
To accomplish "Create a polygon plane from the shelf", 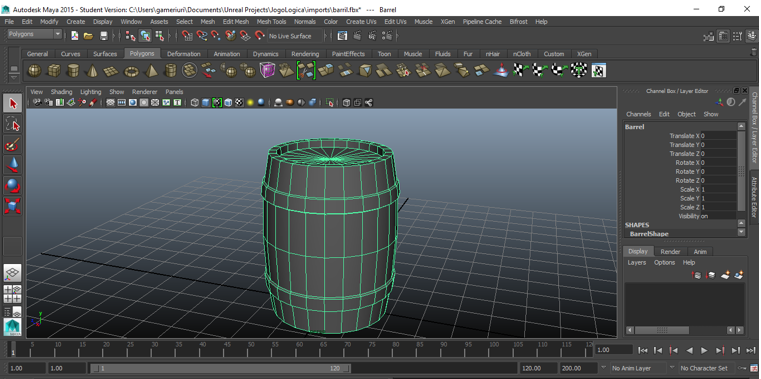I will (x=112, y=71).
